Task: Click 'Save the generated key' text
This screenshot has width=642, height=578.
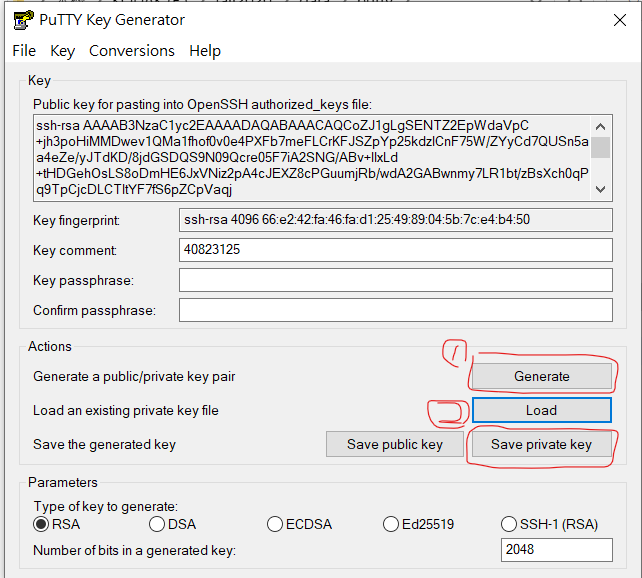Action: [x=104, y=445]
